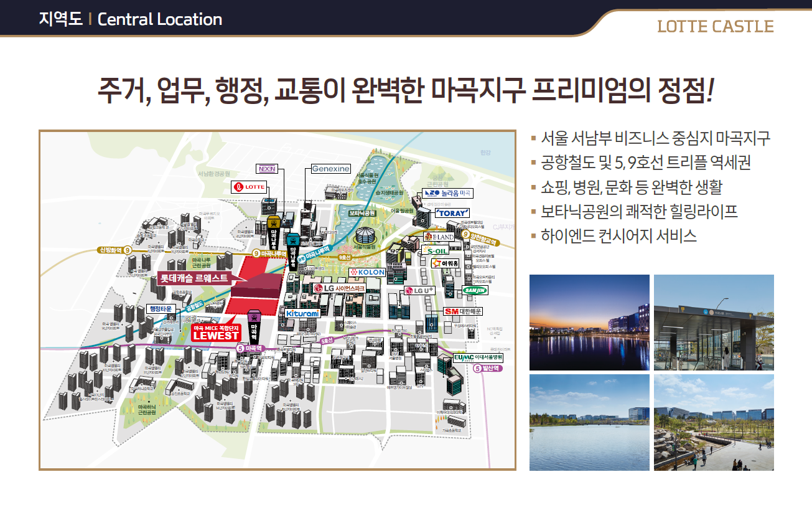Open the night riverside skyline photo
This screenshot has width=812, height=510.
589,323
